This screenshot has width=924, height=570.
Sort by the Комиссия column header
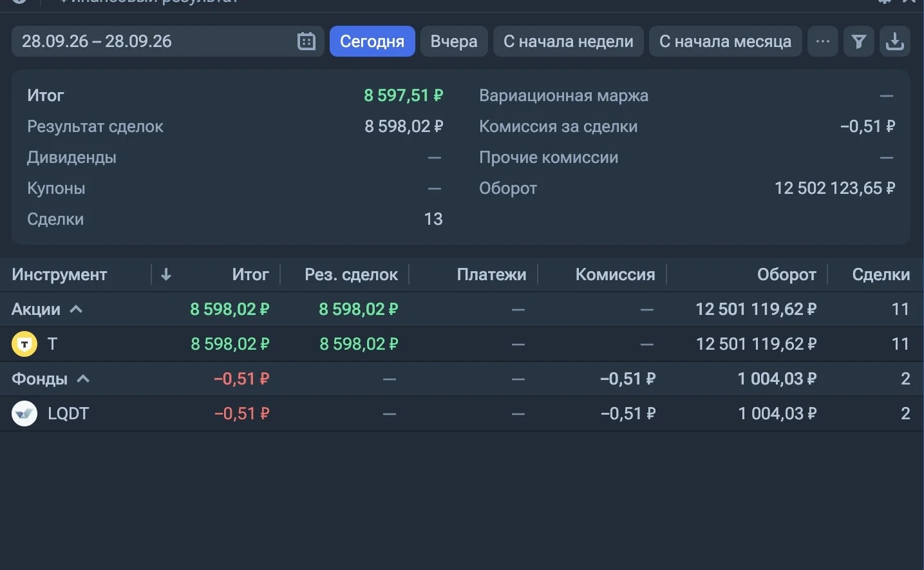pos(615,274)
